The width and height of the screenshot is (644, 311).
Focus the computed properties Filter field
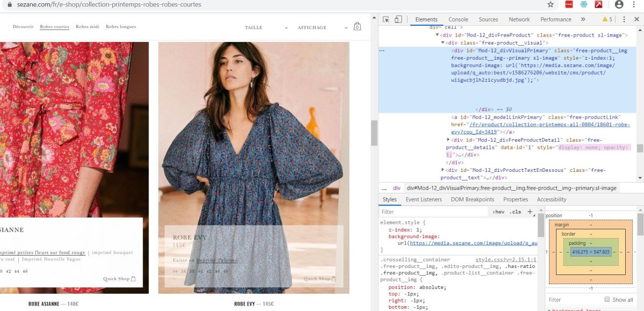pos(573,300)
